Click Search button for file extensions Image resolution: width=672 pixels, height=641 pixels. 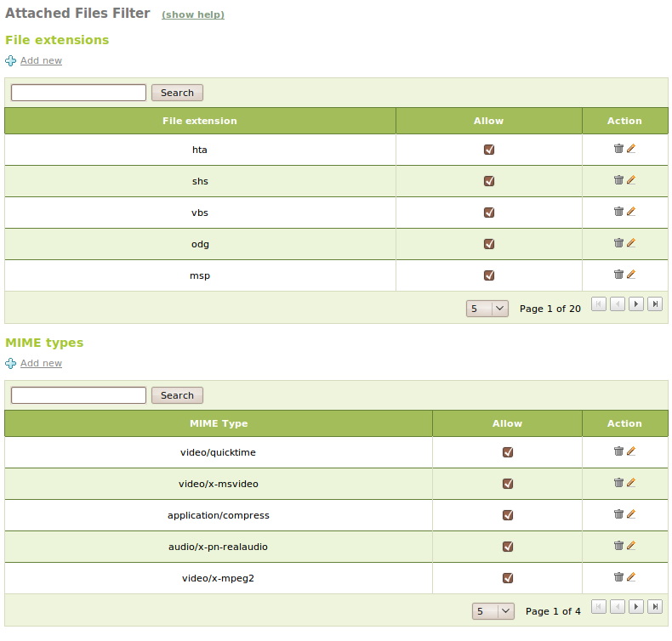click(177, 93)
